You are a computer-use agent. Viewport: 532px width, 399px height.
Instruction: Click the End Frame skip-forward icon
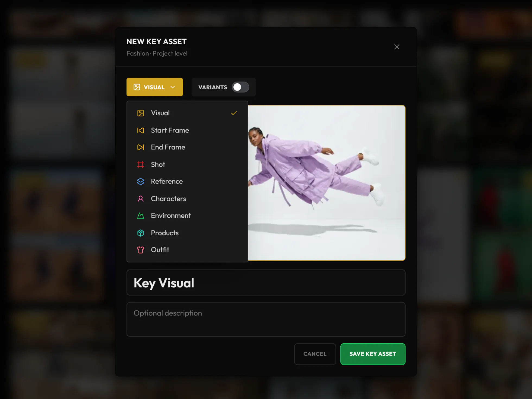click(141, 147)
